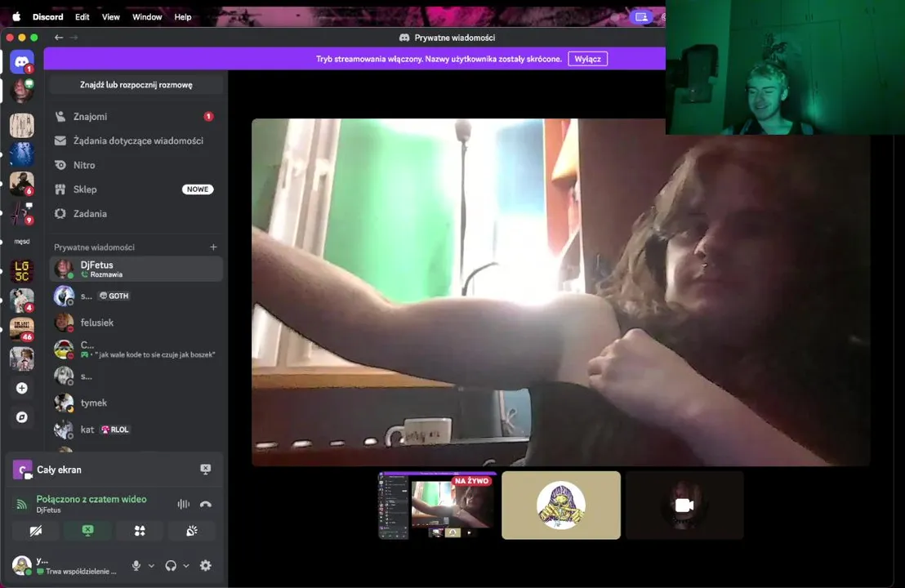Viewport: 905px width, 588px height.
Task: Go back with the left arrow
Action: coord(59,38)
